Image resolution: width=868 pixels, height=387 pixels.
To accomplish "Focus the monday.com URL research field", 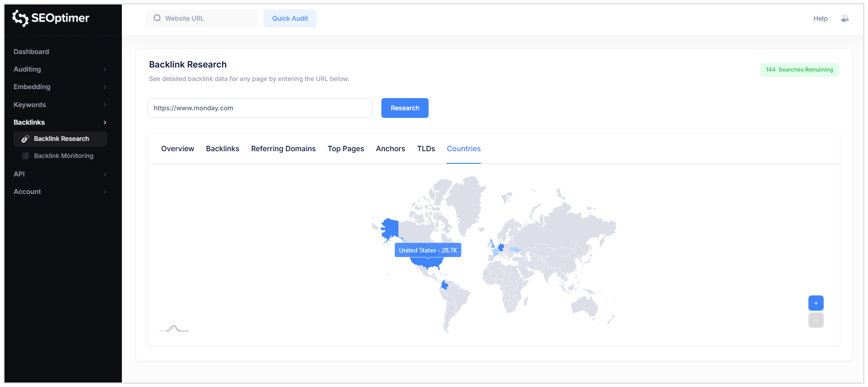I will point(260,108).
